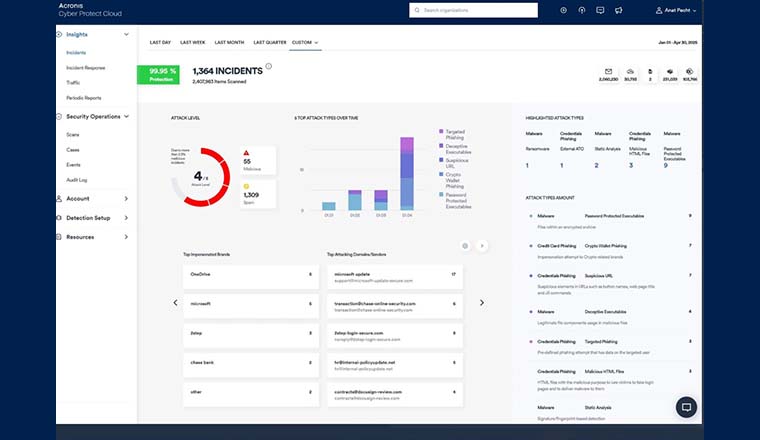Image resolution: width=760 pixels, height=440 pixels.
Task: Click the Search organizations input field
Action: [x=472, y=10]
